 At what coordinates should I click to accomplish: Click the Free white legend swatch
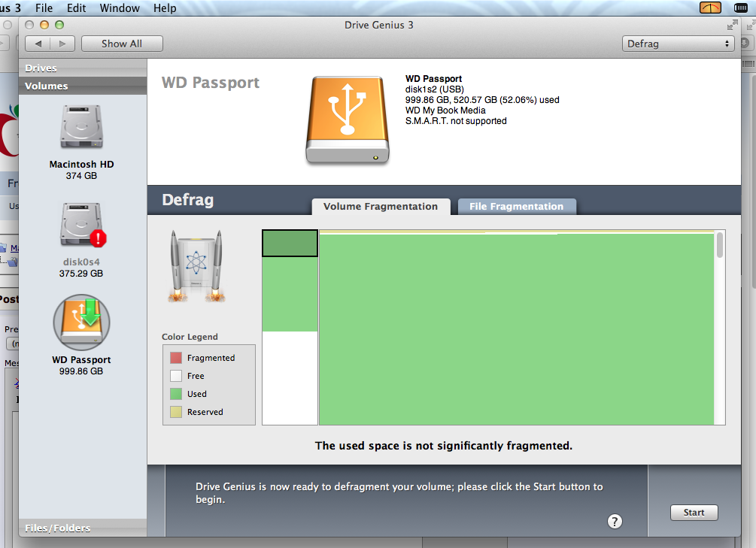click(x=176, y=376)
